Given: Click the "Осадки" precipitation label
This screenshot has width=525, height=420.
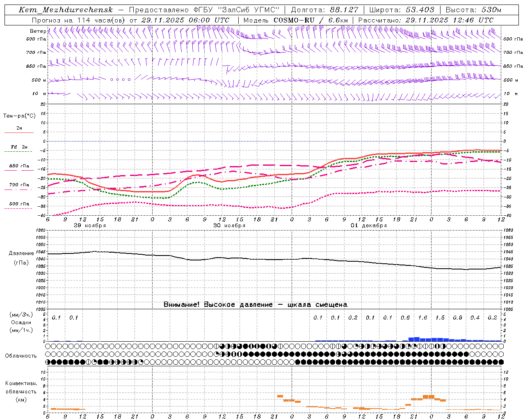Looking at the screenshot, I should 21,322.
